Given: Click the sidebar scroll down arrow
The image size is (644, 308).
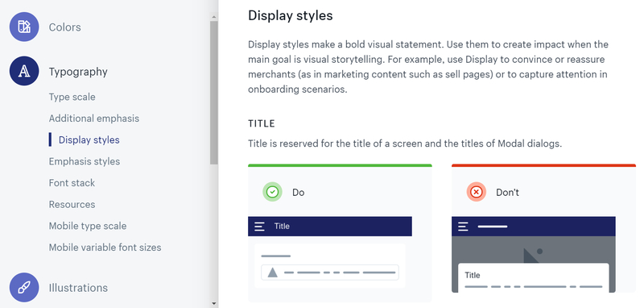Looking at the screenshot, I should (x=213, y=303).
